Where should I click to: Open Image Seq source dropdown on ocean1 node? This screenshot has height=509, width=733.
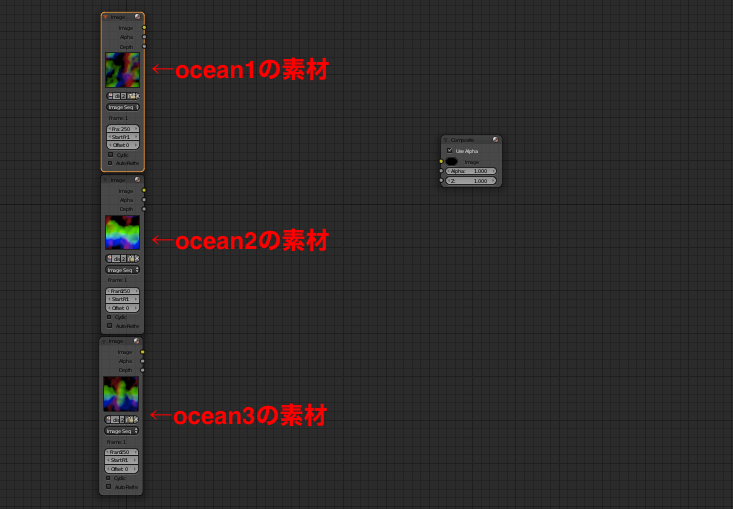[123, 107]
